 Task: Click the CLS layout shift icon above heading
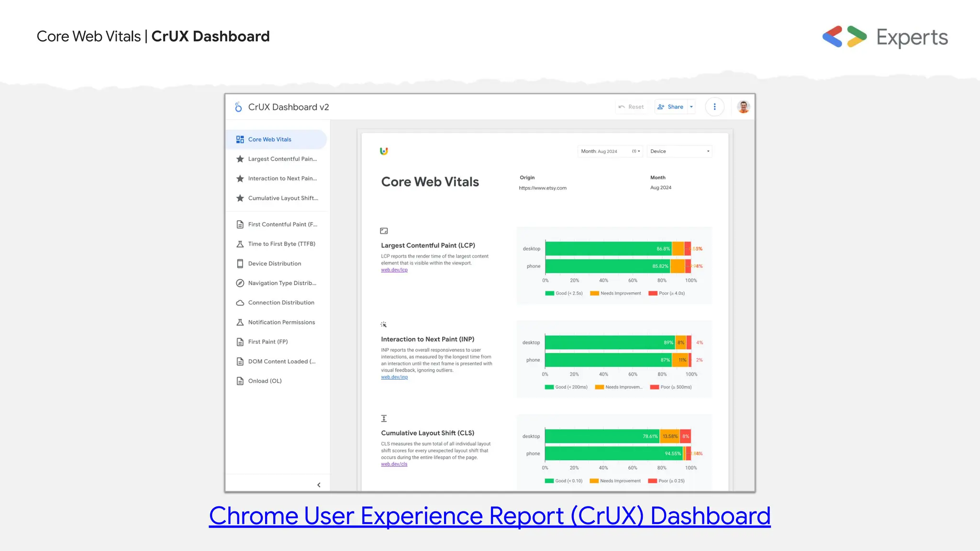[384, 419]
